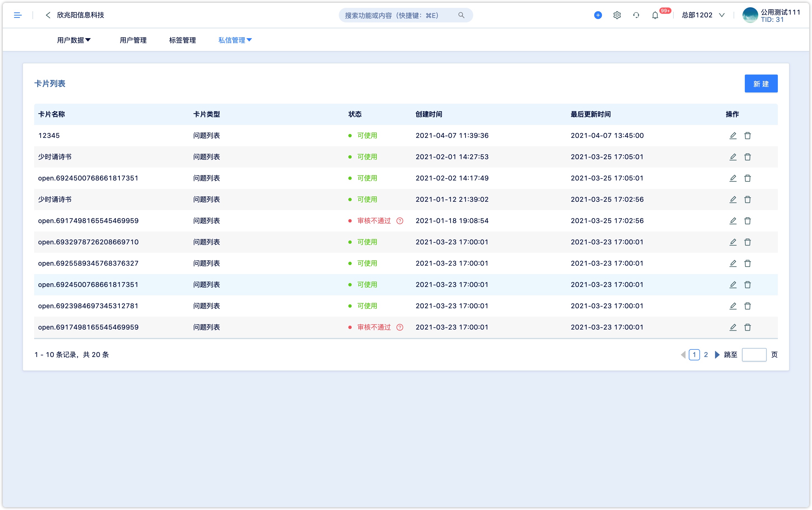Click open.6932978726208669710 card name
Image resolution: width=812 pixels, height=510 pixels.
(x=88, y=242)
